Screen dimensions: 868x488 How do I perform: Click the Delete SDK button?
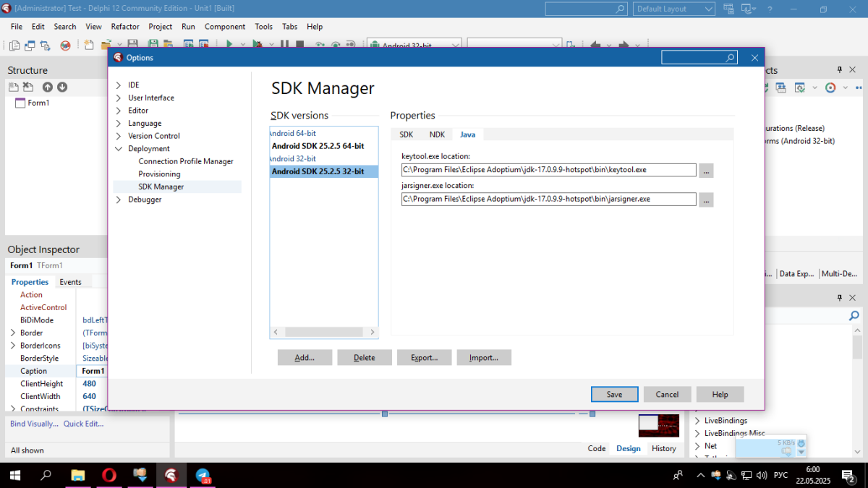(x=365, y=357)
